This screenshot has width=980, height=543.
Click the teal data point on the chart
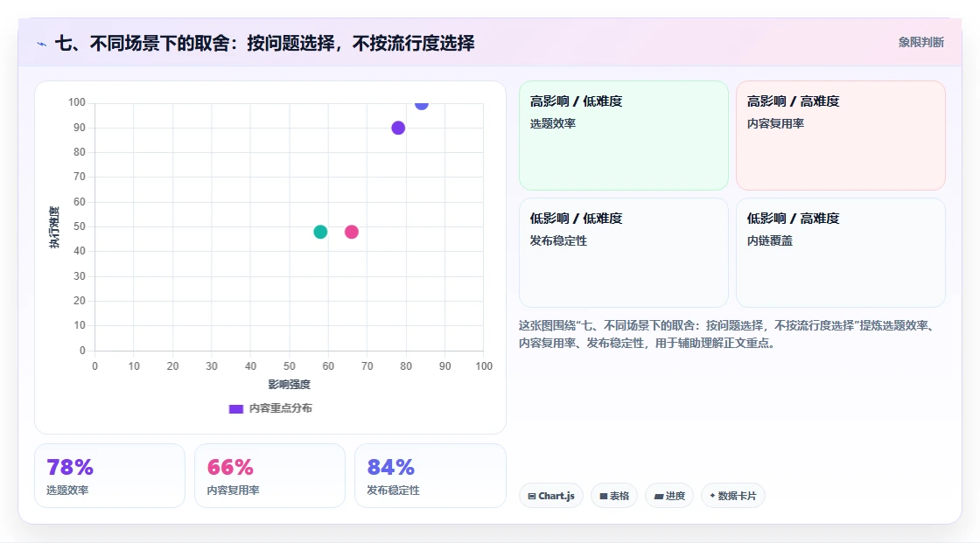(320, 232)
